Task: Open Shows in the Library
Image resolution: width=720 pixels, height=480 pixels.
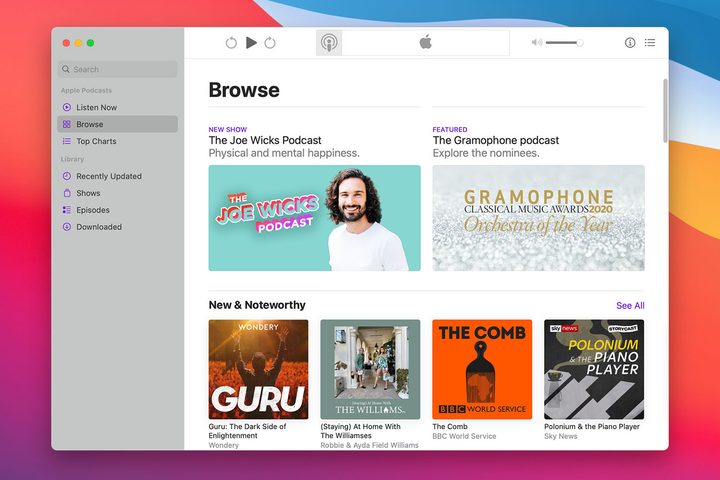Action: [118, 193]
